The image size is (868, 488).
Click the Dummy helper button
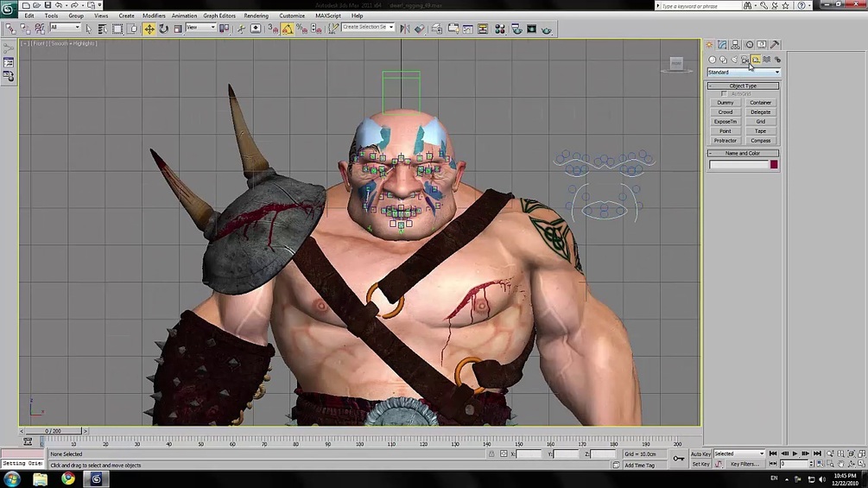tap(725, 103)
